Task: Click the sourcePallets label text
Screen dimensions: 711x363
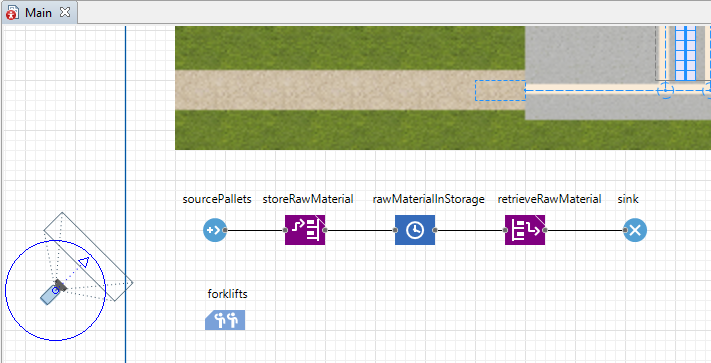Action: click(x=217, y=199)
